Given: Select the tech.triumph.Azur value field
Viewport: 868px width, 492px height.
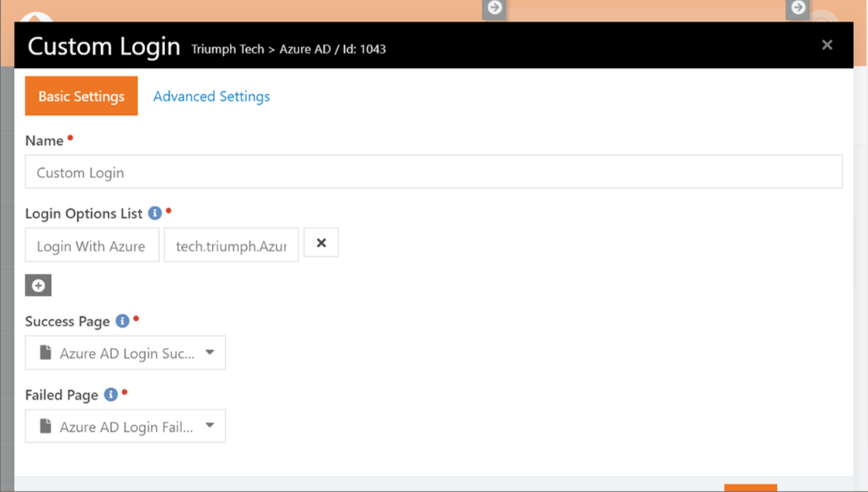Looking at the screenshot, I should (x=231, y=244).
